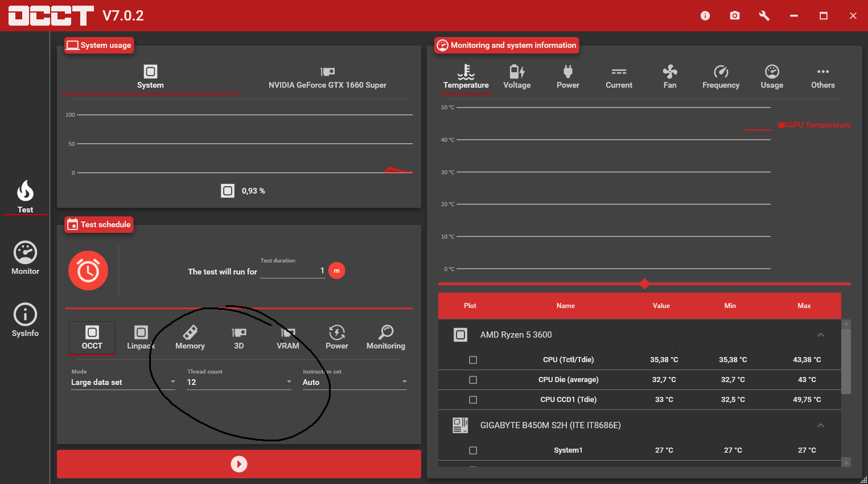Select the Monitoring-only test
The image size is (868, 484).
(x=386, y=338)
